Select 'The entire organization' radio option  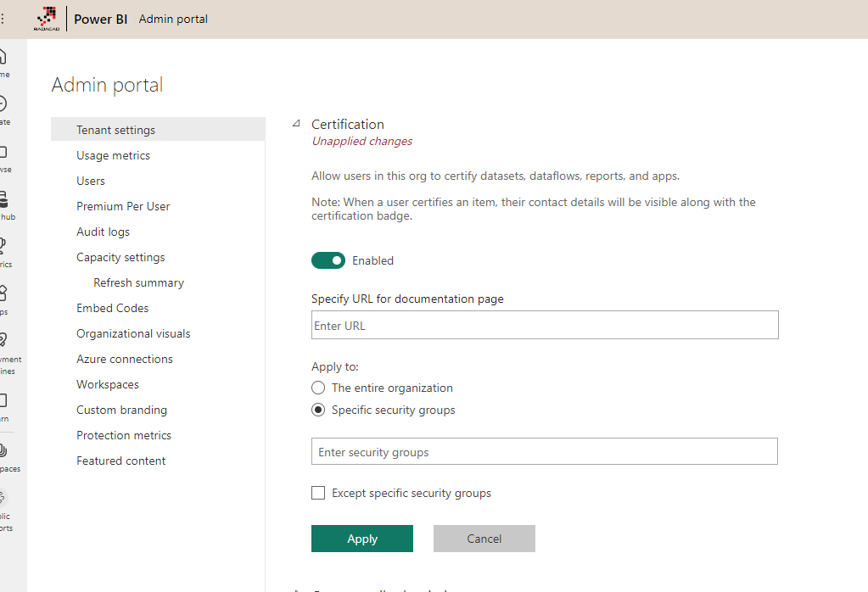coord(318,388)
